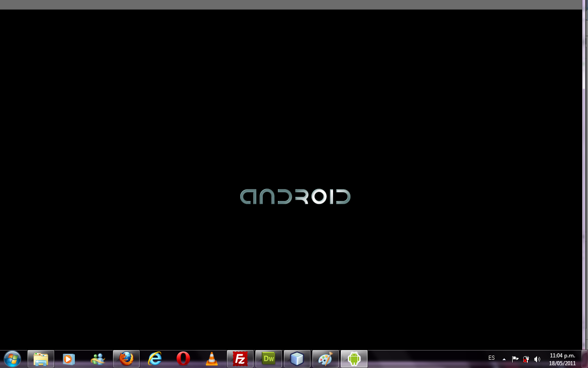Show hidden system tray icons
The width and height of the screenshot is (588, 368).
tap(504, 359)
